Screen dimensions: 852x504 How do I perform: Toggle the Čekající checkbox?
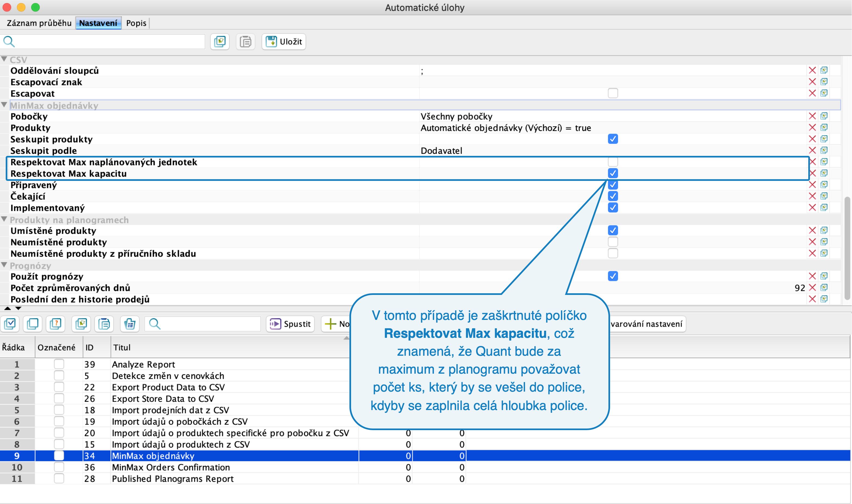tap(613, 196)
